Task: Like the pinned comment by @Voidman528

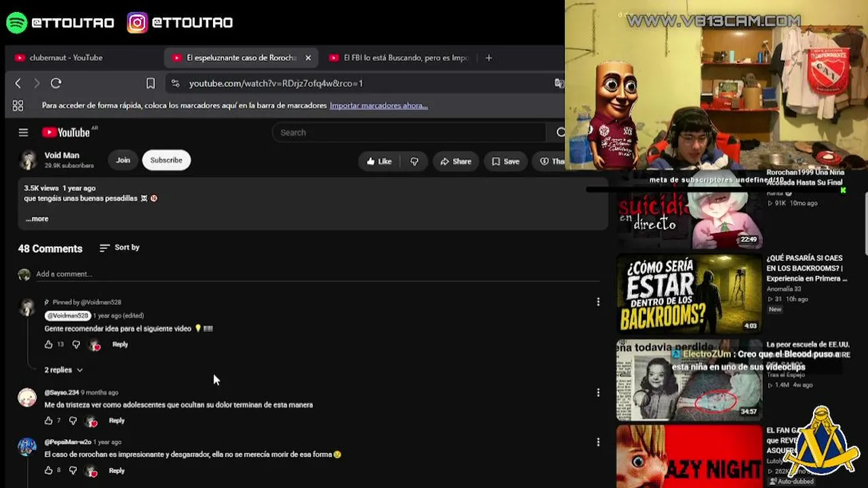Action: pyautogui.click(x=48, y=344)
